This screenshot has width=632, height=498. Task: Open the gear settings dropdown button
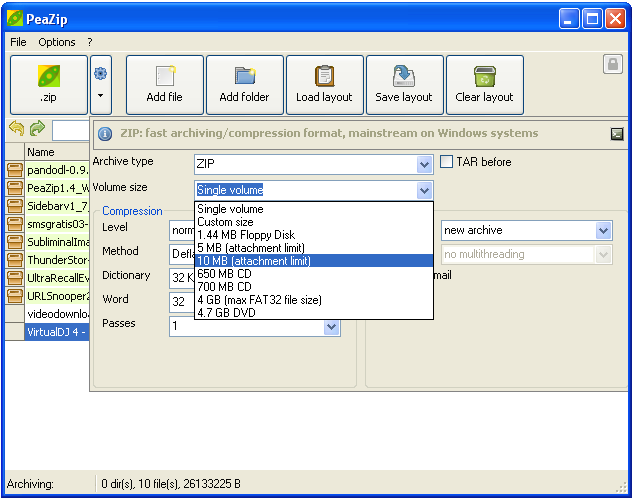(x=101, y=85)
